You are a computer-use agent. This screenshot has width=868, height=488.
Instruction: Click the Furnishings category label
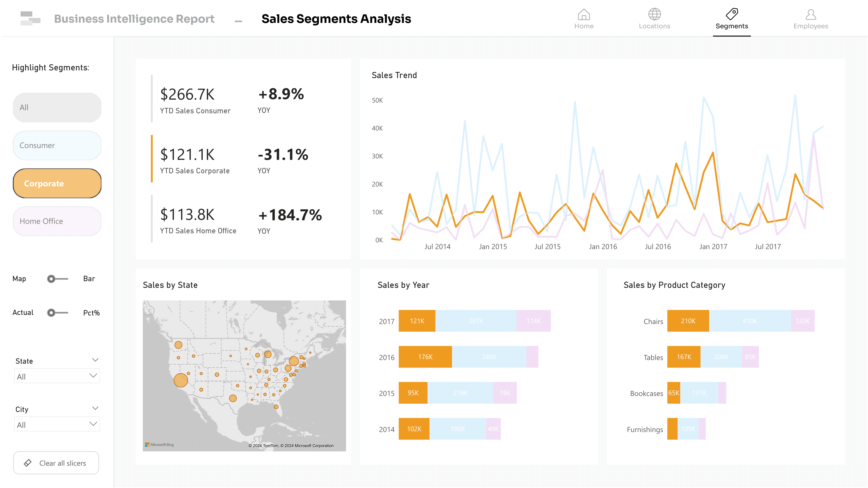[x=645, y=430]
